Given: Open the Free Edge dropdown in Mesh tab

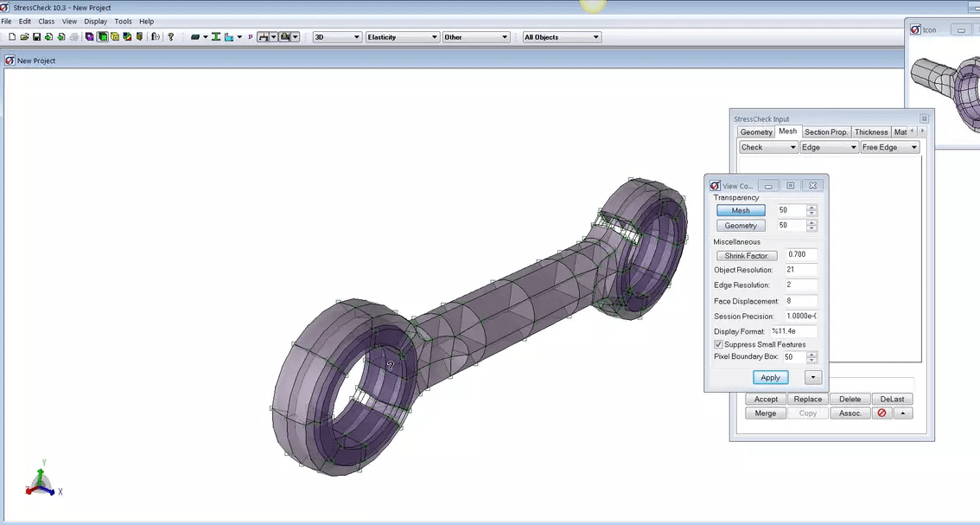Looking at the screenshot, I should pyautogui.click(x=889, y=147).
